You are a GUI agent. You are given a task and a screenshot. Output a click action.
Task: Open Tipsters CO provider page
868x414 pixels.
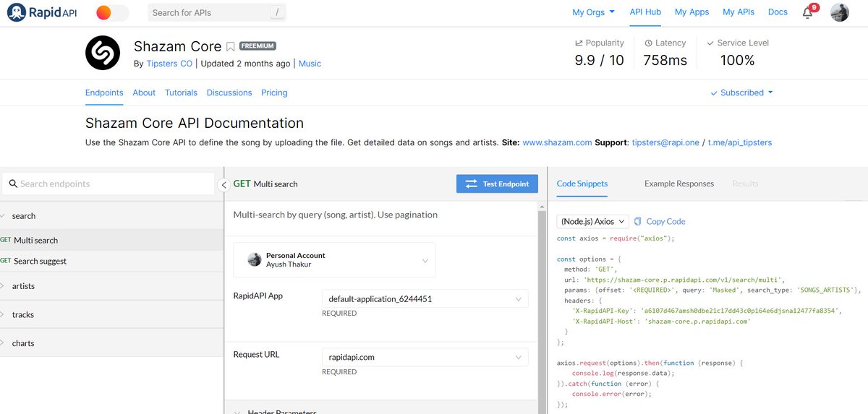tap(169, 64)
